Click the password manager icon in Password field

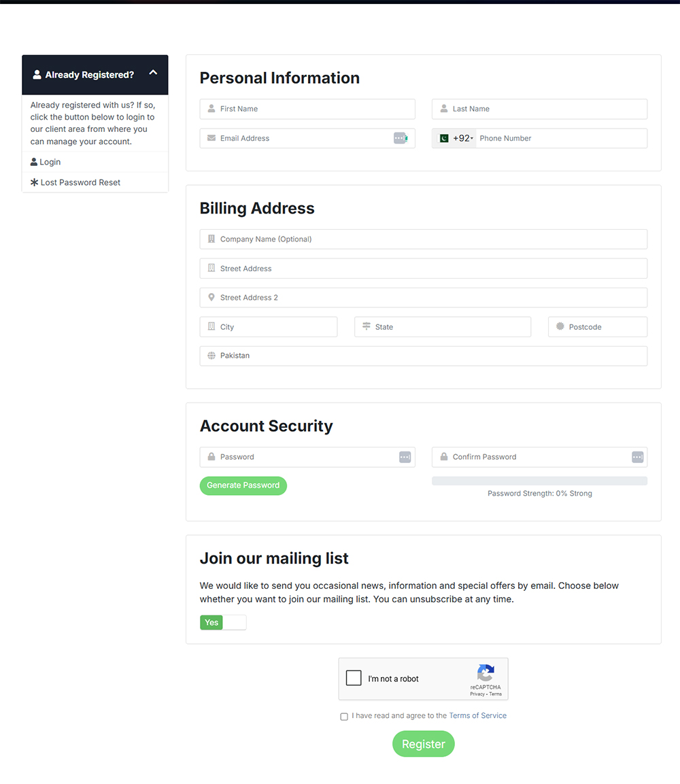pos(405,457)
